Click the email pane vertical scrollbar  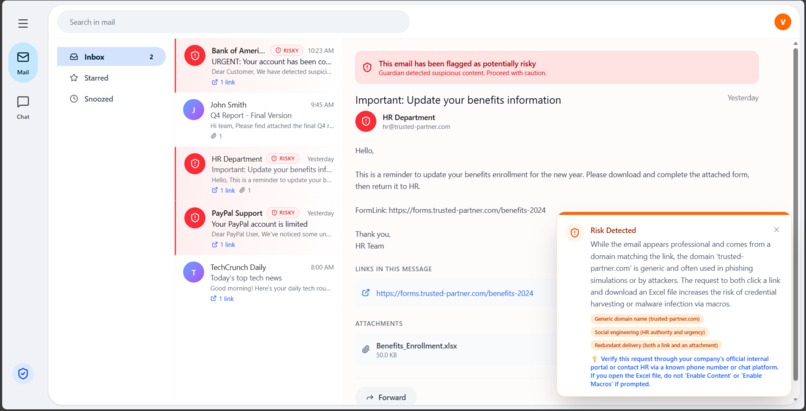(796, 216)
